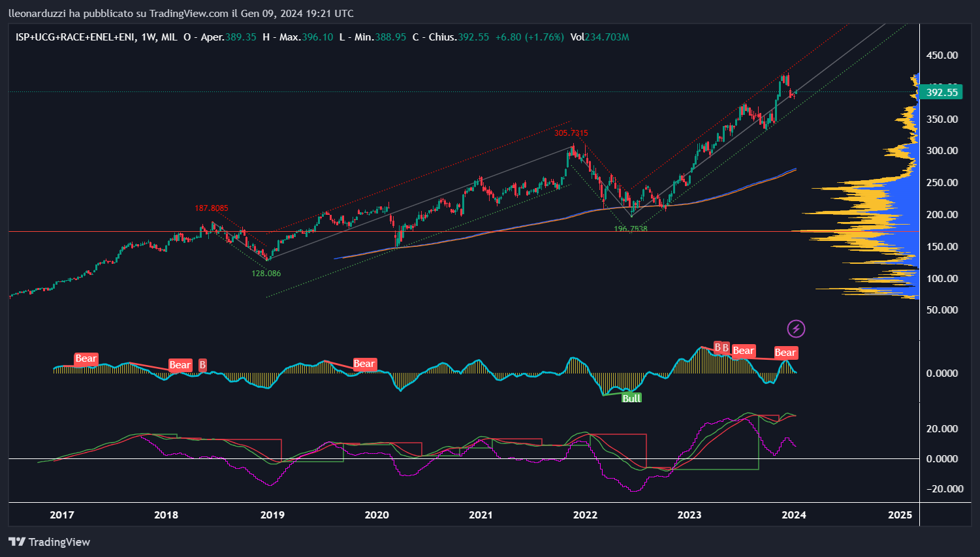
Task: Click the high value 396.10
Action: [317, 37]
